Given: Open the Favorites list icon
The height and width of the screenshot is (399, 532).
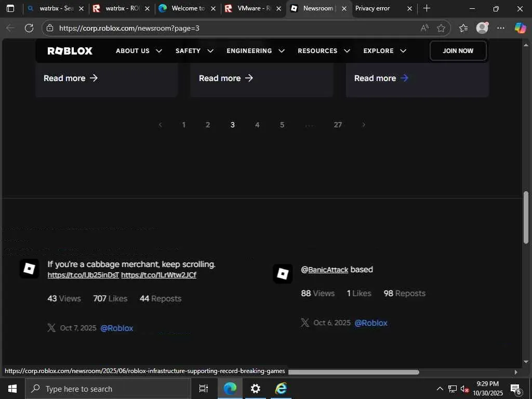Looking at the screenshot, I should coord(463,28).
